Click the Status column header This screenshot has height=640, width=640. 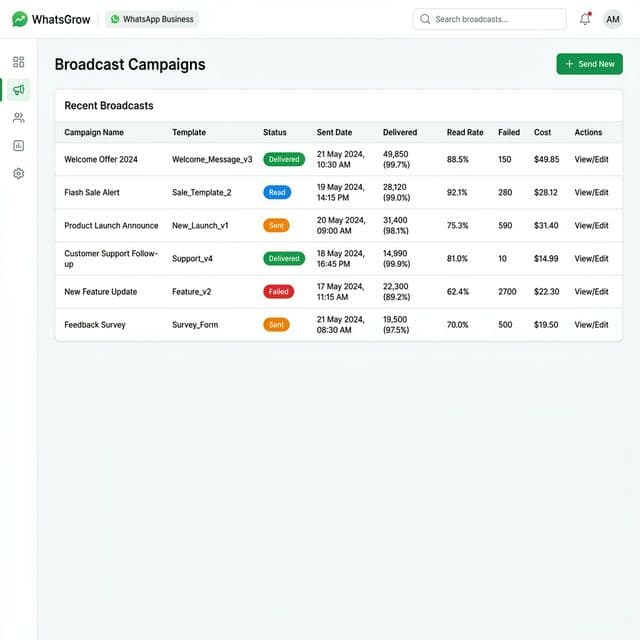274,132
